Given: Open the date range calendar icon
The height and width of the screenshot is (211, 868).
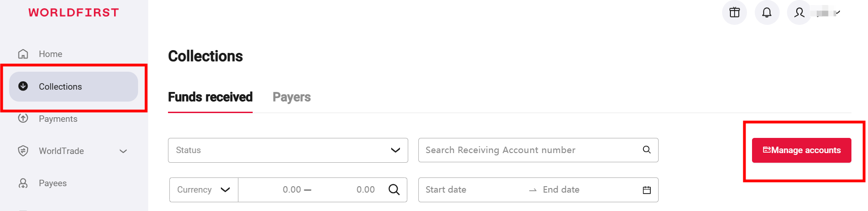Looking at the screenshot, I should pyautogui.click(x=647, y=190).
